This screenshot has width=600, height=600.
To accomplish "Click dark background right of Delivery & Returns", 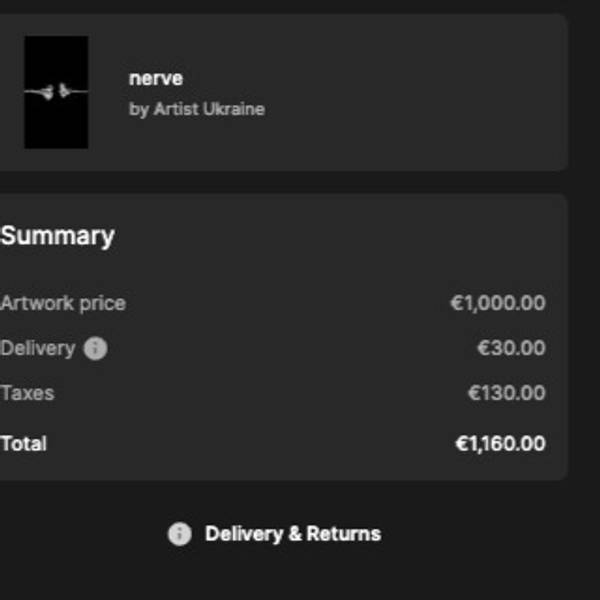I will coord(490,534).
